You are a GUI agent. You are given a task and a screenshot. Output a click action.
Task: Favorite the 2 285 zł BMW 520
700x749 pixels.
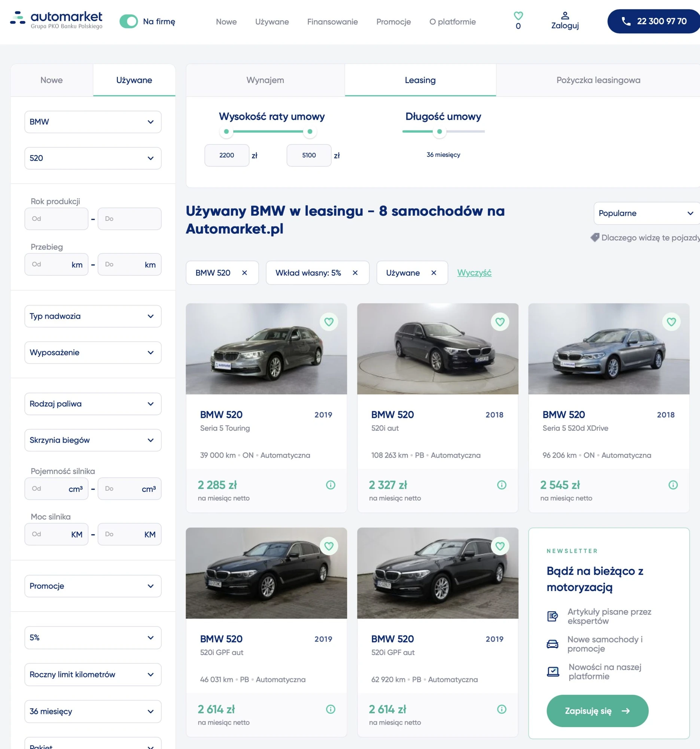pyautogui.click(x=329, y=322)
